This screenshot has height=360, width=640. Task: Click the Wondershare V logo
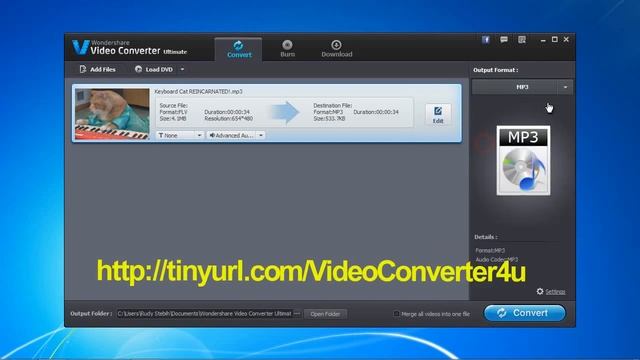tap(80, 47)
